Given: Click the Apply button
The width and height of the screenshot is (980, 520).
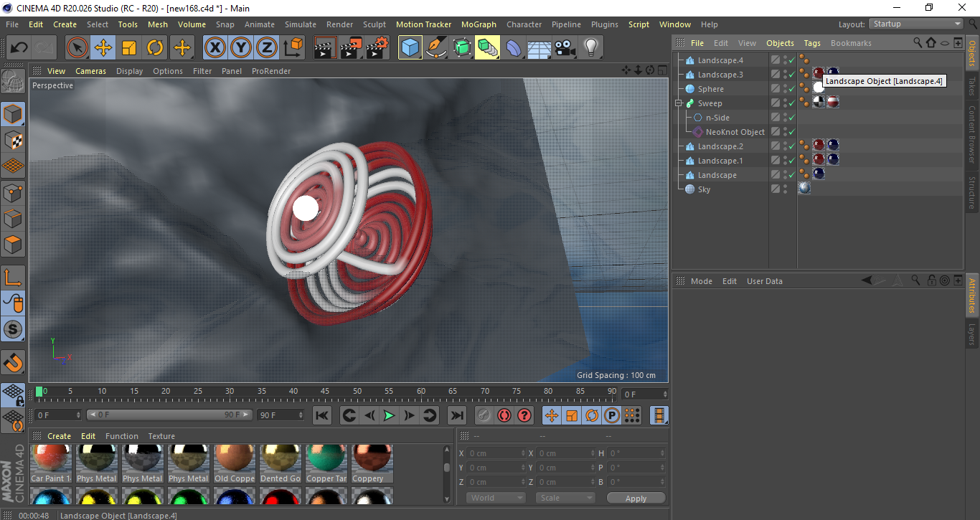Looking at the screenshot, I should click(x=636, y=498).
